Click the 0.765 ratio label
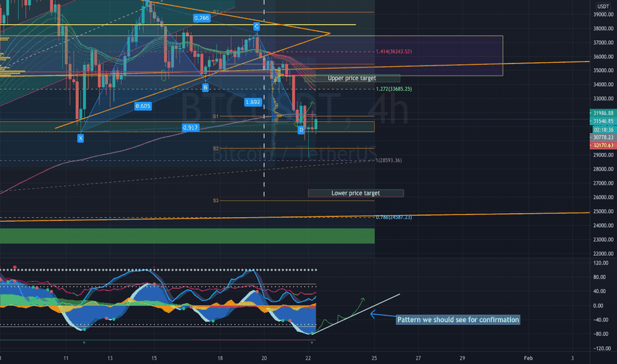This screenshot has height=364, width=617. coord(201,18)
